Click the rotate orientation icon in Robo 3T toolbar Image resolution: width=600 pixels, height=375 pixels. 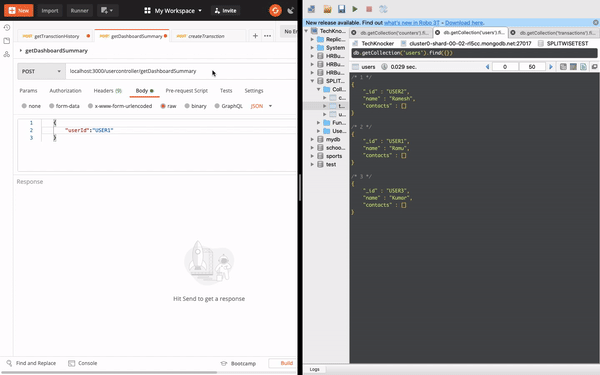[383, 9]
